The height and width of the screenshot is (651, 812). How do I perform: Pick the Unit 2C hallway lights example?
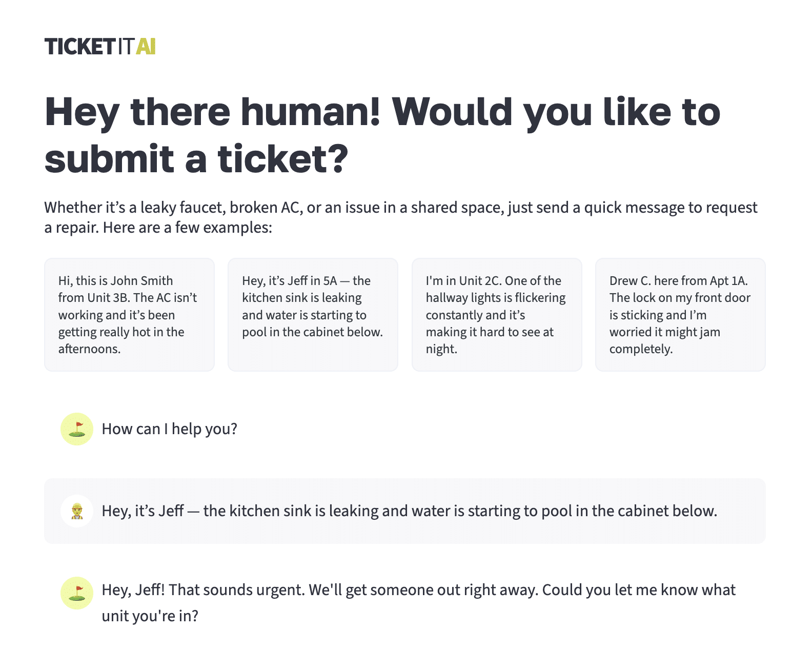point(496,315)
